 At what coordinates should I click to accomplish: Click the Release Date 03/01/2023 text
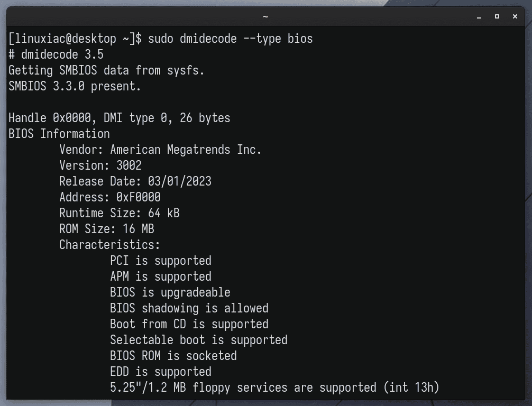tap(135, 181)
